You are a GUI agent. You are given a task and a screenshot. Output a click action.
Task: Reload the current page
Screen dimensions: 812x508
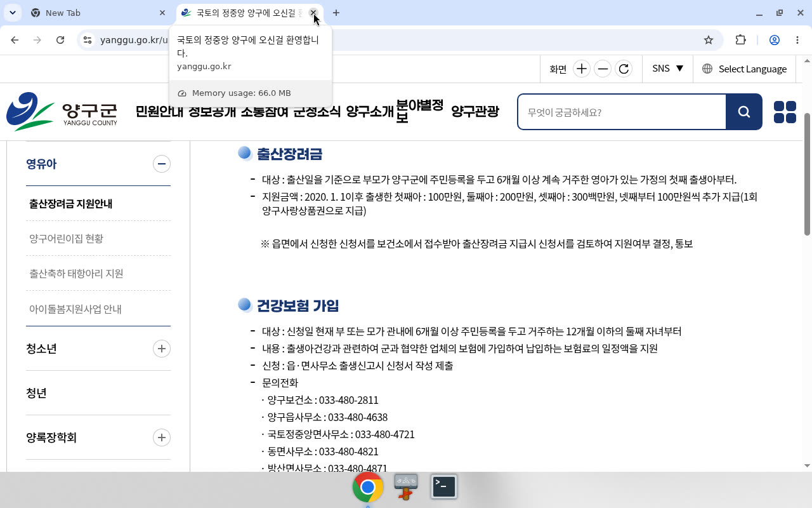(60, 40)
